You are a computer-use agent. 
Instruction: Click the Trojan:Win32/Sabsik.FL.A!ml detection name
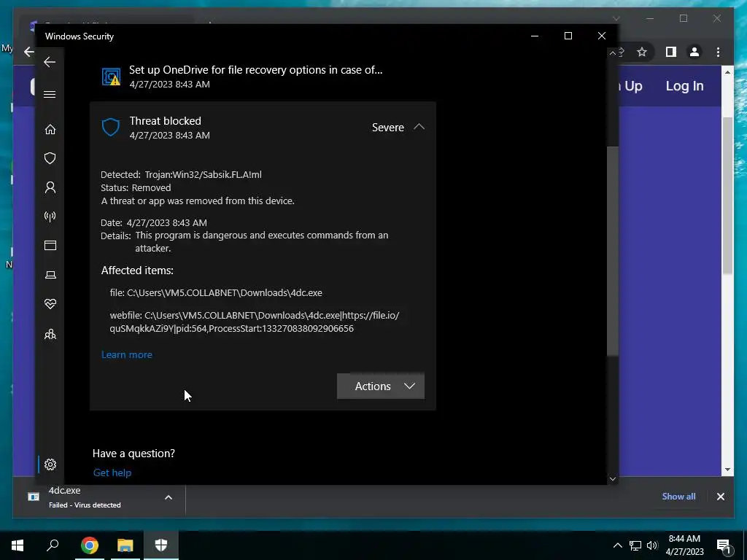pos(204,175)
